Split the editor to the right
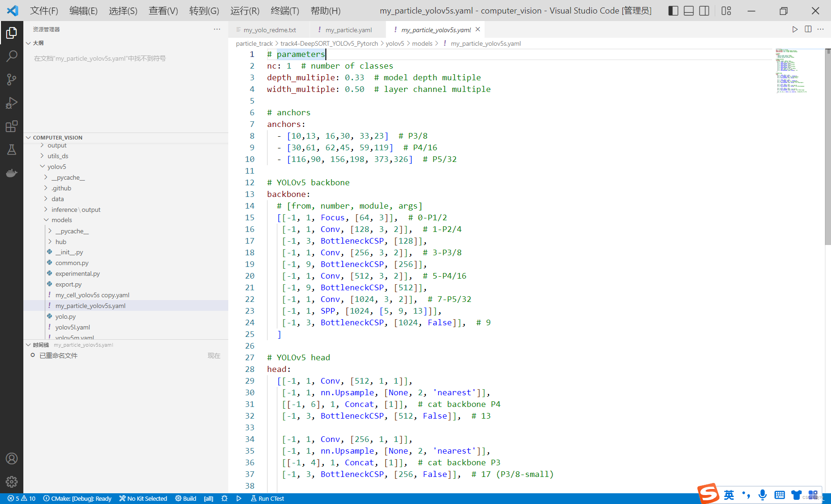This screenshot has width=831, height=504. 808,29
